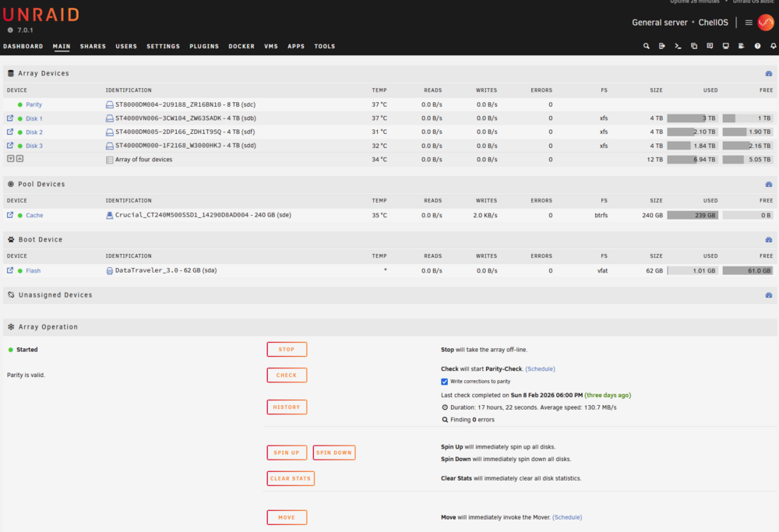Collapse array rows with down-arrow icon
The height and width of the screenshot is (532, 779).
click(10, 159)
